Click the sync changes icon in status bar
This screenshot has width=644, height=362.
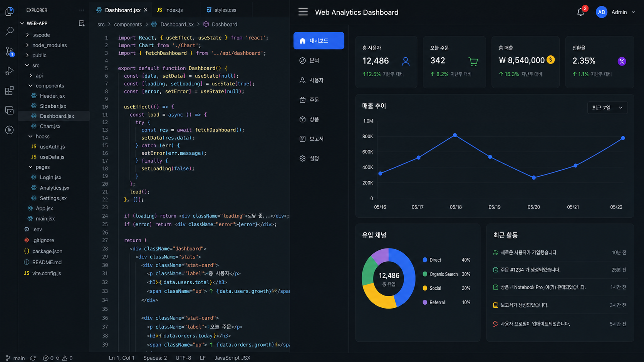tap(33, 358)
